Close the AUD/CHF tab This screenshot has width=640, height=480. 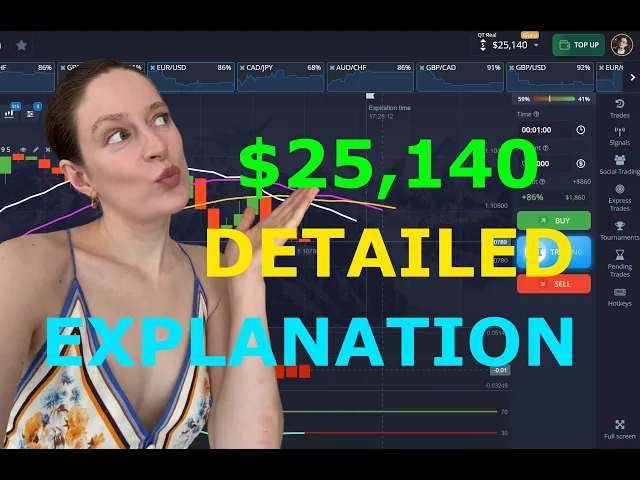(332, 68)
